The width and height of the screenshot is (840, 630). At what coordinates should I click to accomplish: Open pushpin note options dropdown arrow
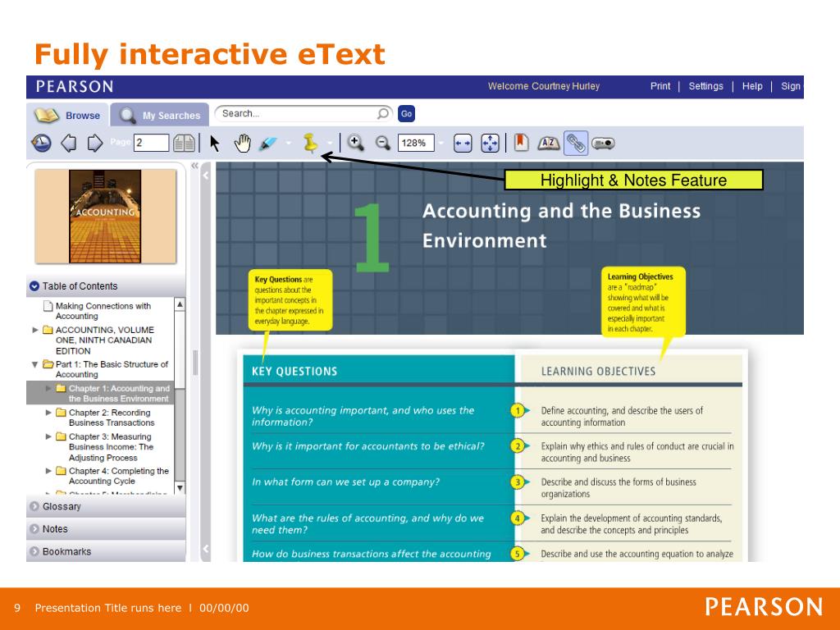(x=330, y=143)
